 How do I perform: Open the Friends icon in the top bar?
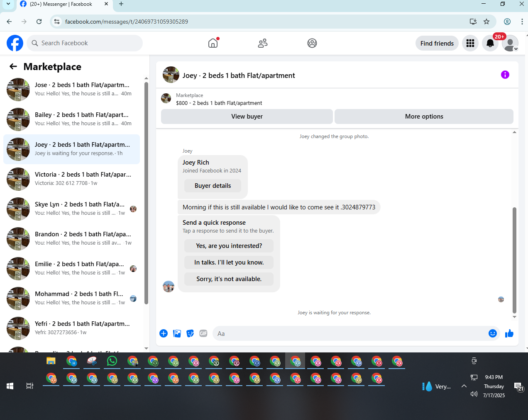[263, 43]
